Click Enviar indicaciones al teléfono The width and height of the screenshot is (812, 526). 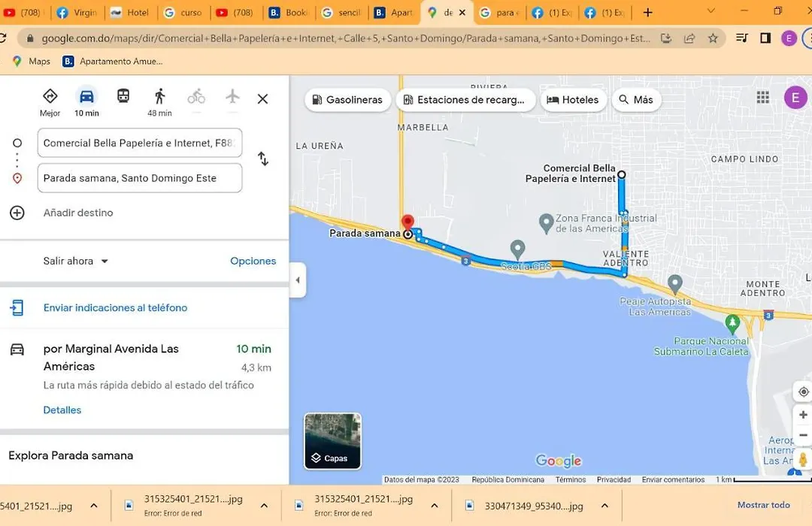[x=116, y=307]
